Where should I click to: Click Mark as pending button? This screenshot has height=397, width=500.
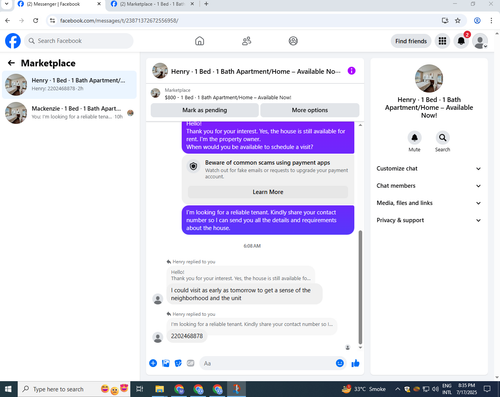click(x=205, y=110)
